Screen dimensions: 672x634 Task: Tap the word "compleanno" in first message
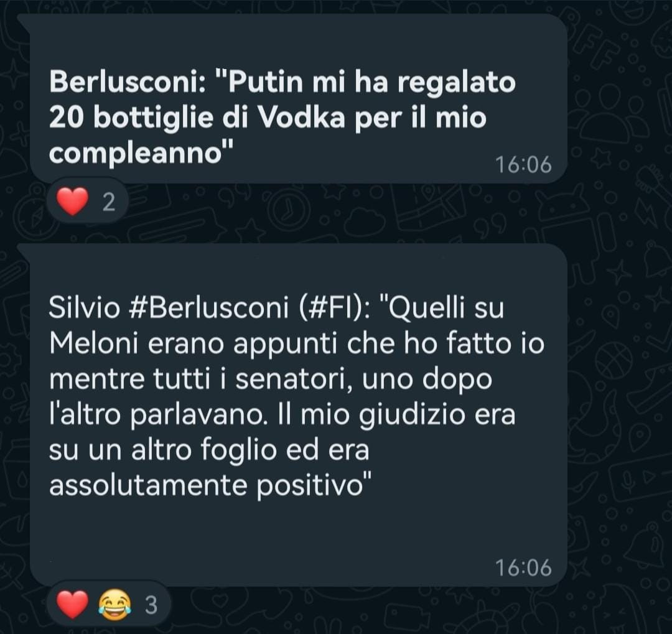136,154
